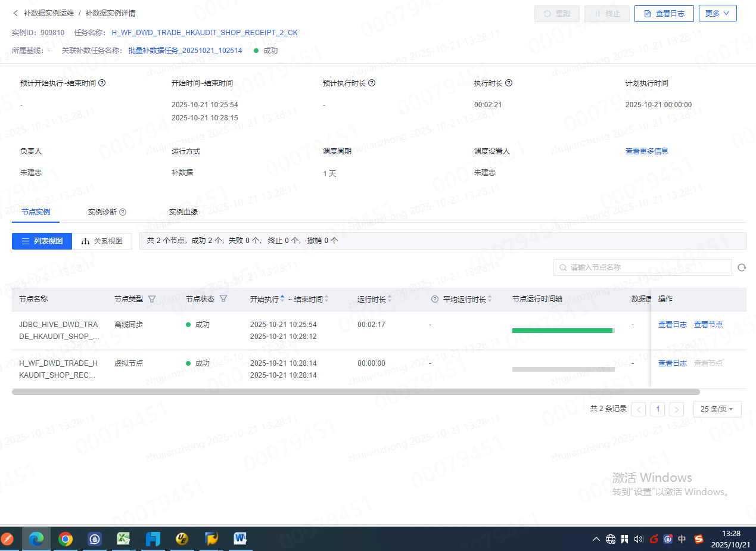Click help icon before 平均运行时长 column
Image resolution: width=756 pixels, height=551 pixels.
point(434,299)
